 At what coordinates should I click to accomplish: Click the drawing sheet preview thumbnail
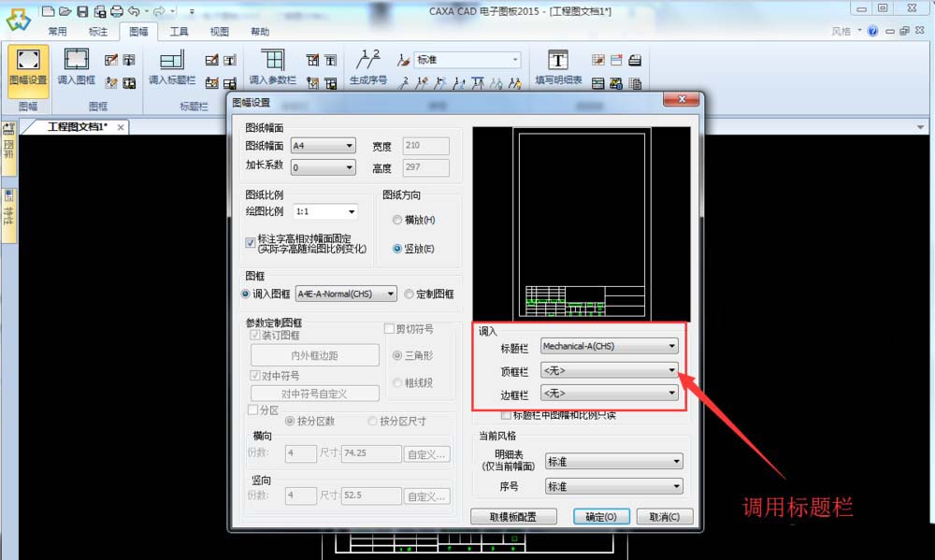tap(582, 224)
